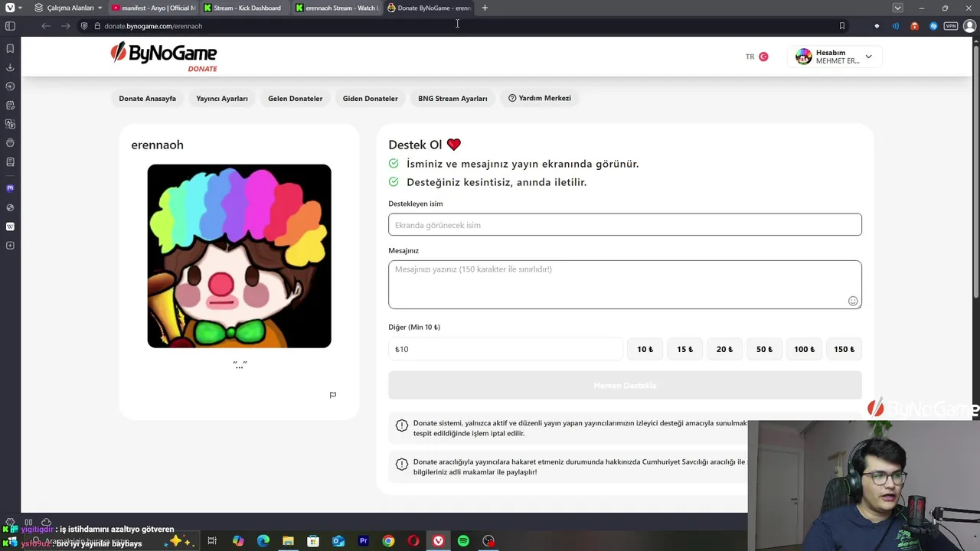Open Spotify from the taskbar
This screenshot has width=980, height=551.
(463, 541)
